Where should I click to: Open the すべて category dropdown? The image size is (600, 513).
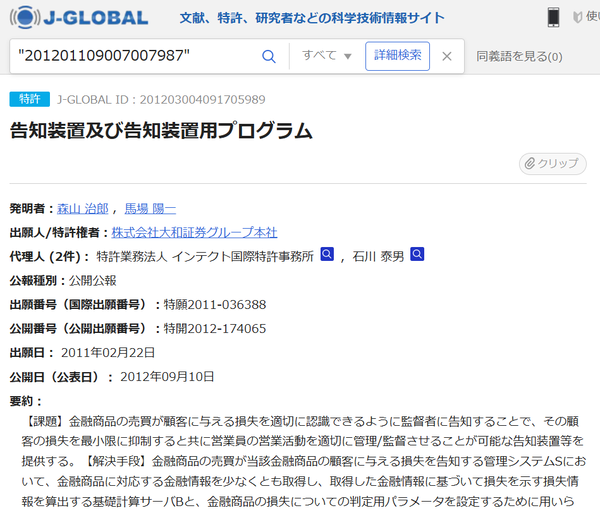(x=326, y=56)
